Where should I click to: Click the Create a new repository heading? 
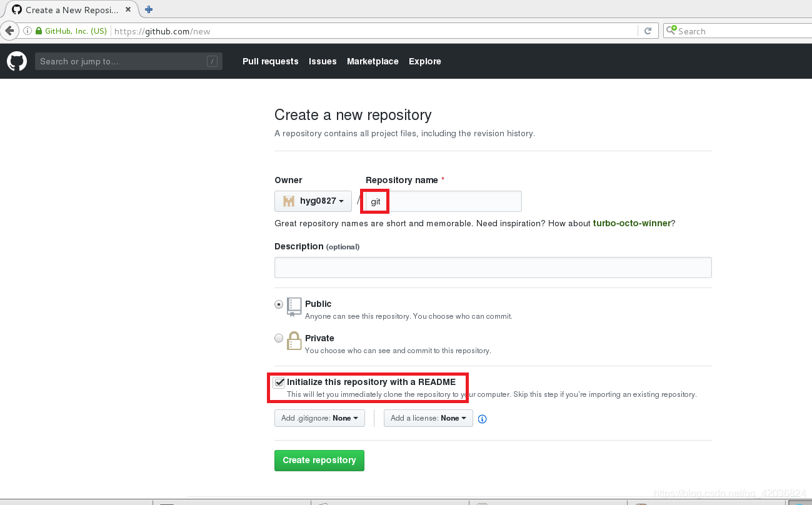point(353,115)
